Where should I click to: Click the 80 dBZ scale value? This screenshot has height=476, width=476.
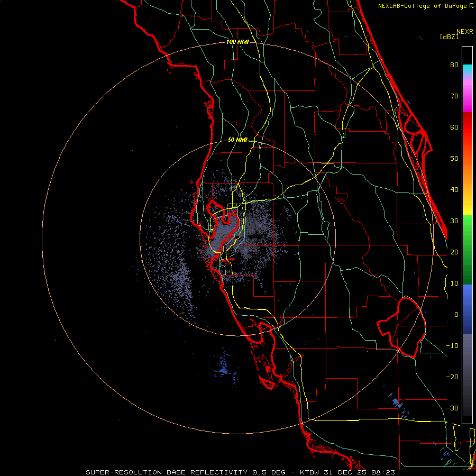(454, 65)
